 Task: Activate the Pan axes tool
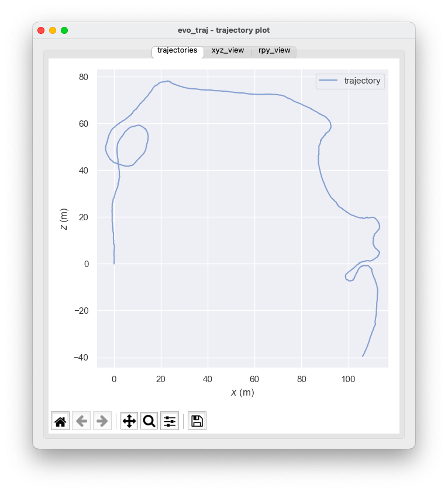[129, 421]
